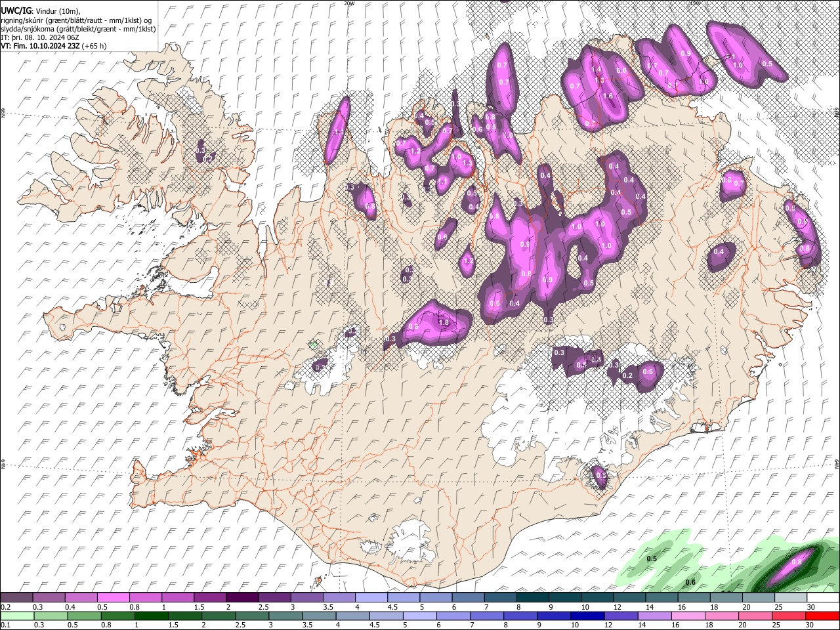Screen dimensions: 840x630
Task: Click the (+65 h) forecast offset text
Action: (94, 46)
